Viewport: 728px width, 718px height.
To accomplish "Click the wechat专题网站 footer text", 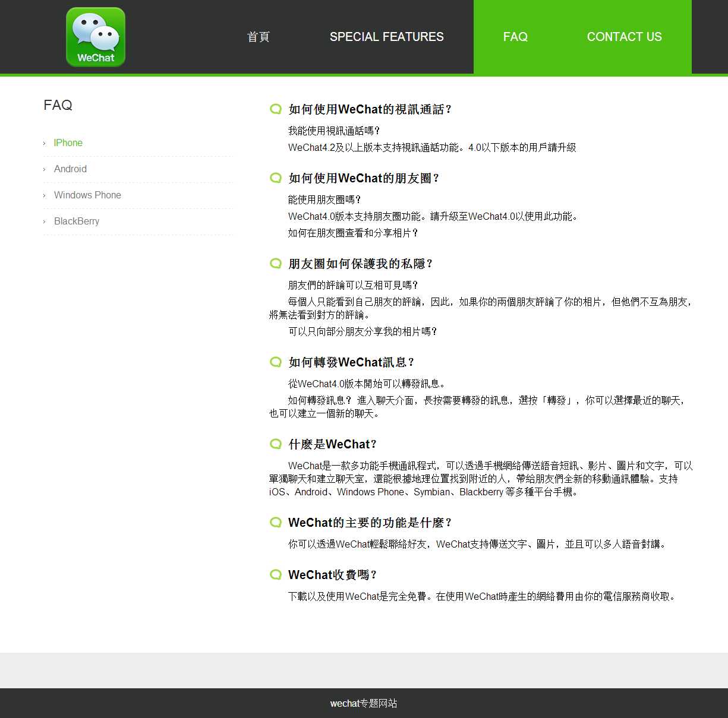I will click(364, 703).
